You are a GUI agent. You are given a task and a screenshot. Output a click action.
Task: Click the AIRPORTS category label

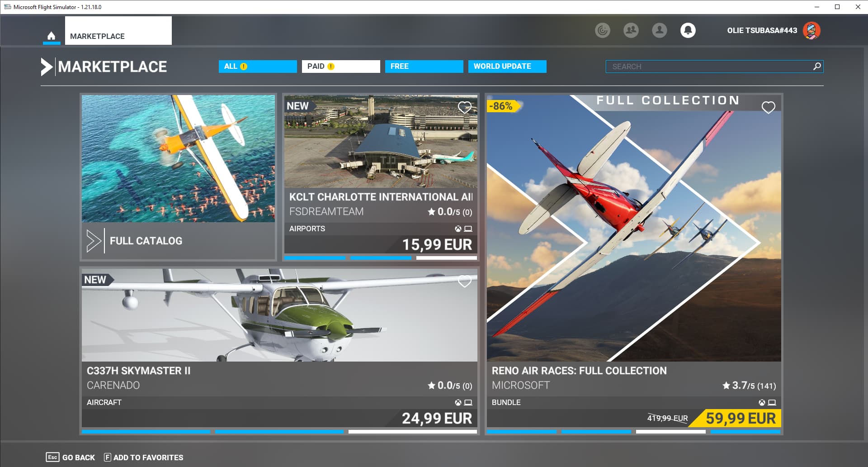pyautogui.click(x=307, y=229)
